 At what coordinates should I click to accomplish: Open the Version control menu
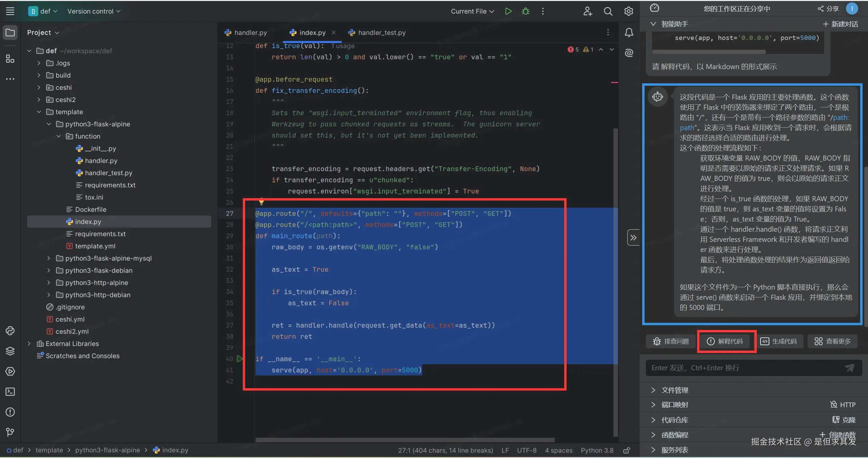pyautogui.click(x=94, y=11)
